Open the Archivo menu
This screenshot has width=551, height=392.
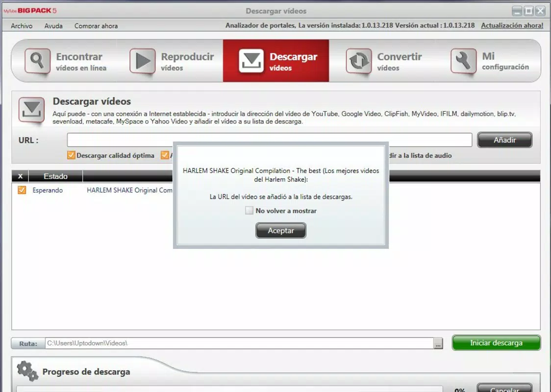pos(22,25)
